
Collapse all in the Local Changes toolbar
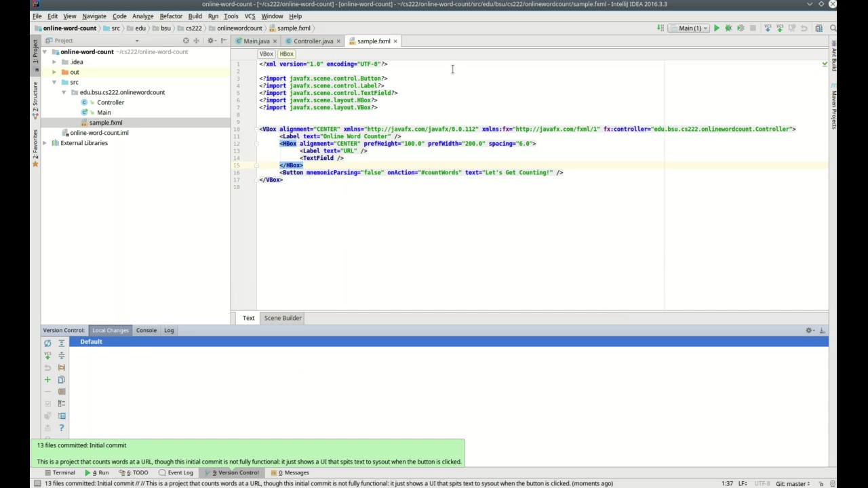pos(62,355)
